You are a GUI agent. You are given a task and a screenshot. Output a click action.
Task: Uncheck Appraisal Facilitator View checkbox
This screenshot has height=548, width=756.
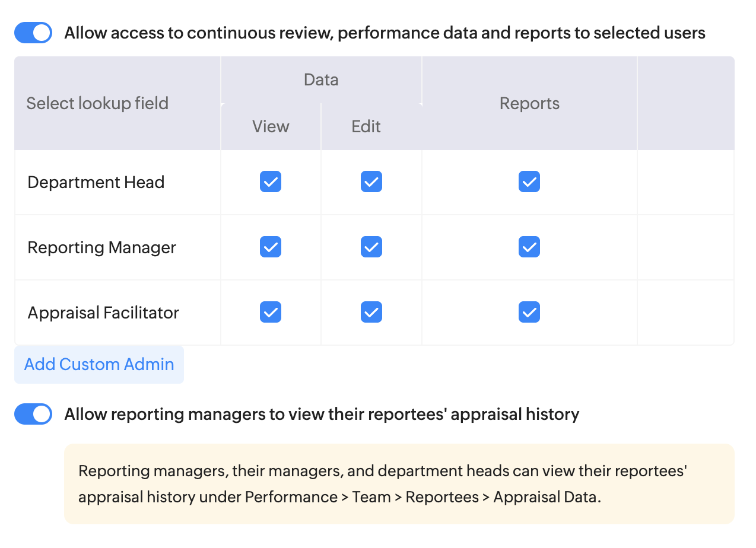(271, 313)
